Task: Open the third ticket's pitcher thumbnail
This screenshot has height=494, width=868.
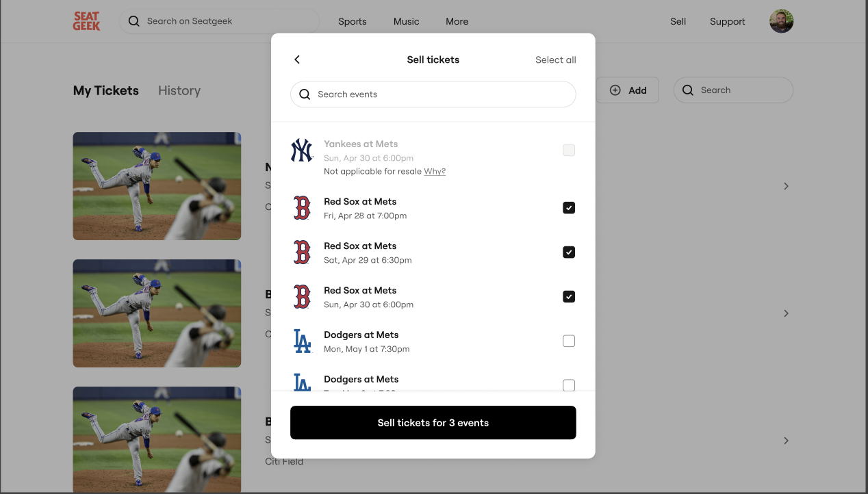Action: (157, 440)
